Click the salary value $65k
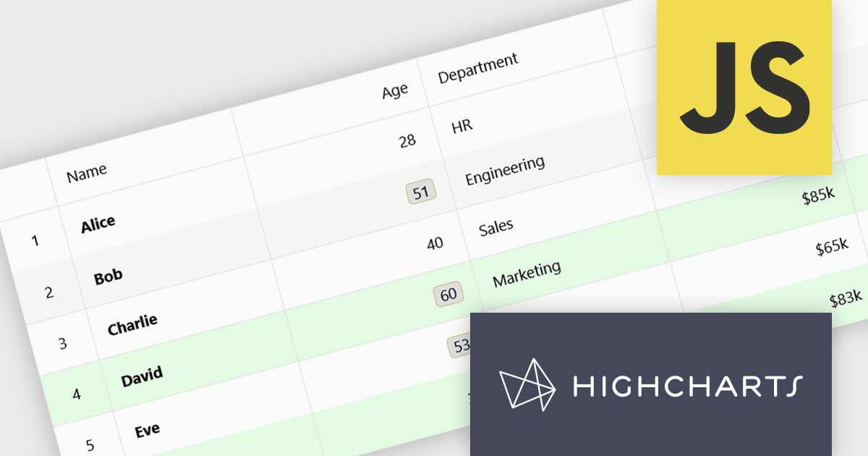 (832, 247)
